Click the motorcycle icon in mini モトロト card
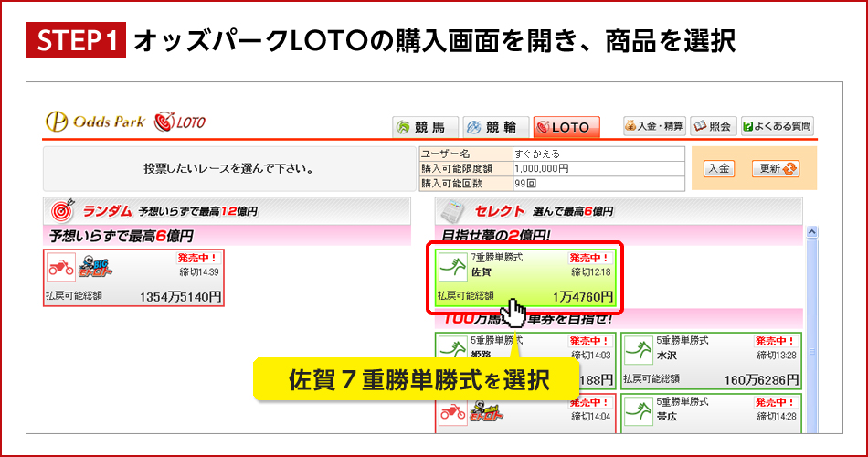 click(453, 412)
